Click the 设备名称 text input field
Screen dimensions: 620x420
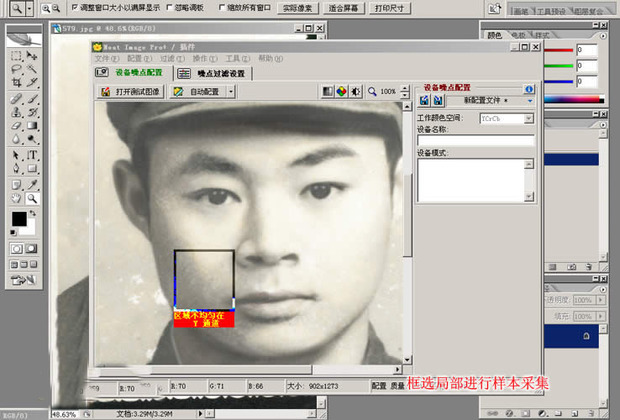[474, 140]
